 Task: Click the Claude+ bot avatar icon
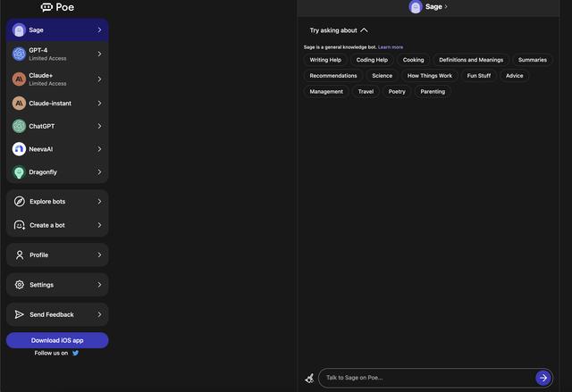click(19, 79)
